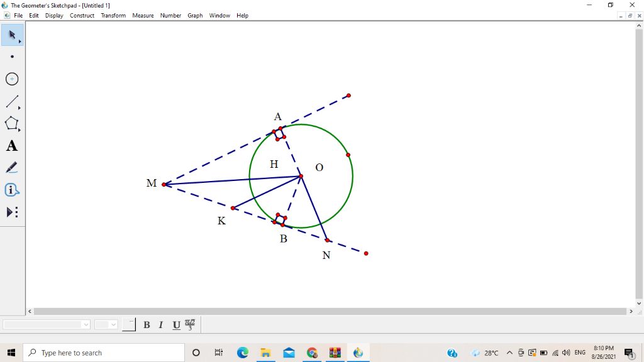Open the Help menu

242,16
